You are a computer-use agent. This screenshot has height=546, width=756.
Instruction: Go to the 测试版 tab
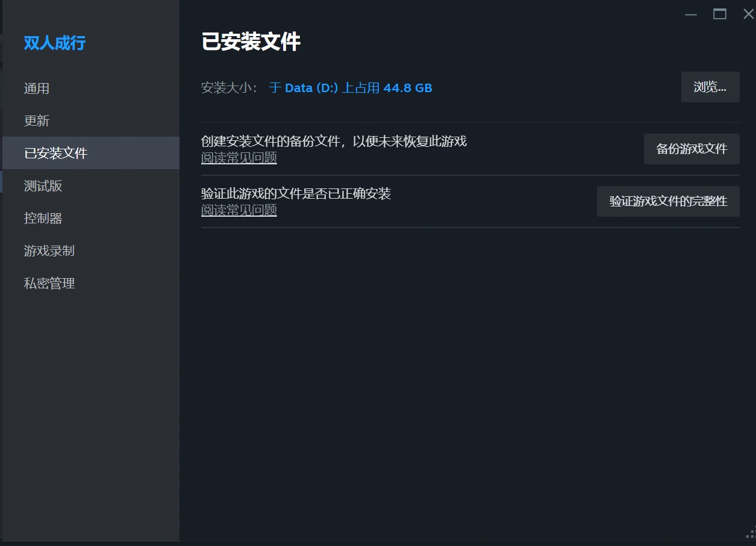click(43, 186)
